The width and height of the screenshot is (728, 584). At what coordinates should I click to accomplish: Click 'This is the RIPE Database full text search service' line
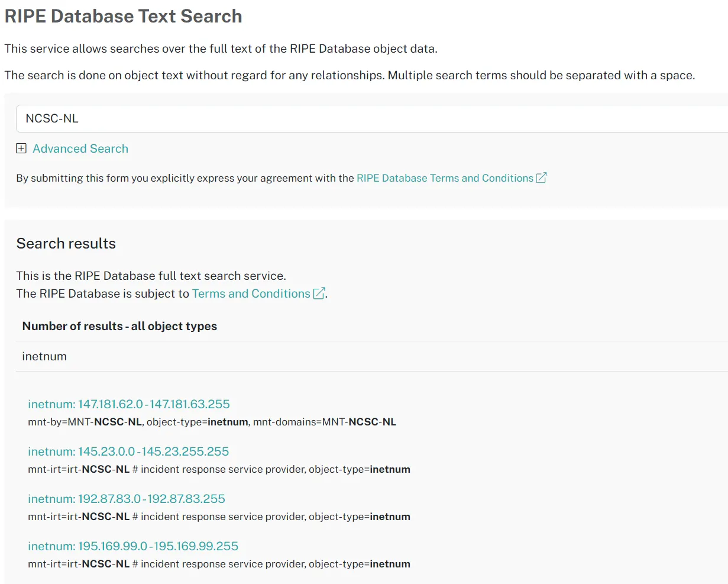click(x=151, y=276)
